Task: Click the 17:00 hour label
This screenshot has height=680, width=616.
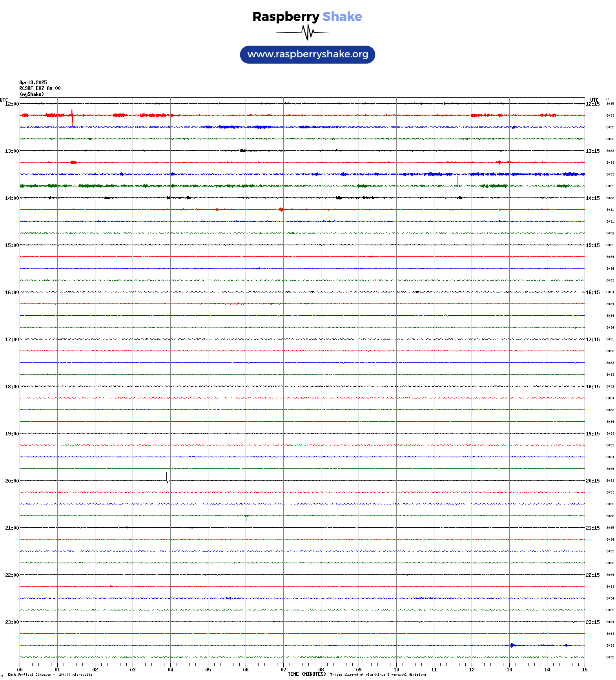Action: [12, 340]
